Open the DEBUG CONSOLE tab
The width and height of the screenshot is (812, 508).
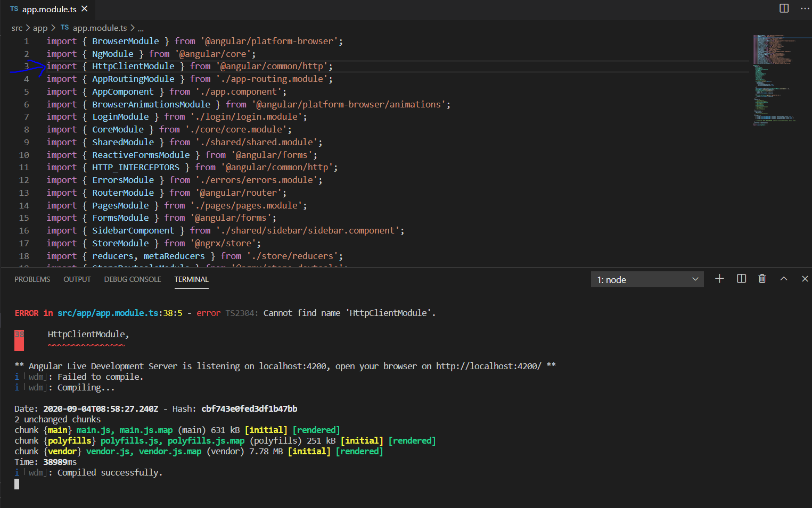pos(132,279)
